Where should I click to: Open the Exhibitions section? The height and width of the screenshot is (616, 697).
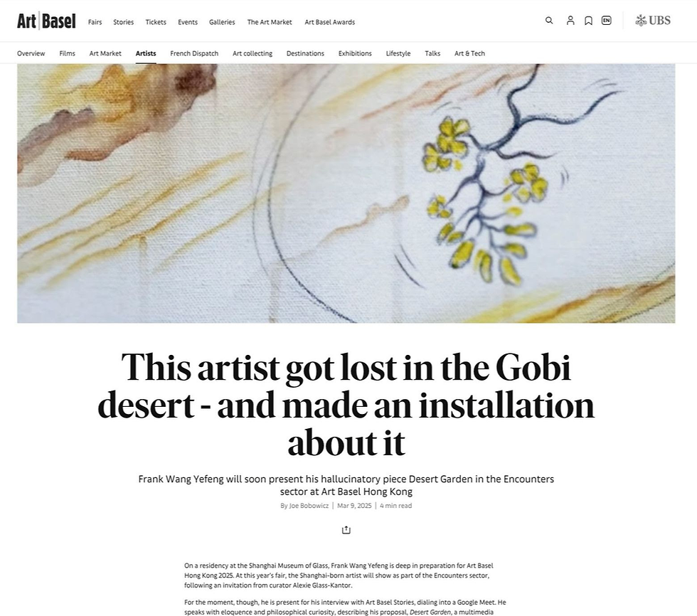point(355,53)
